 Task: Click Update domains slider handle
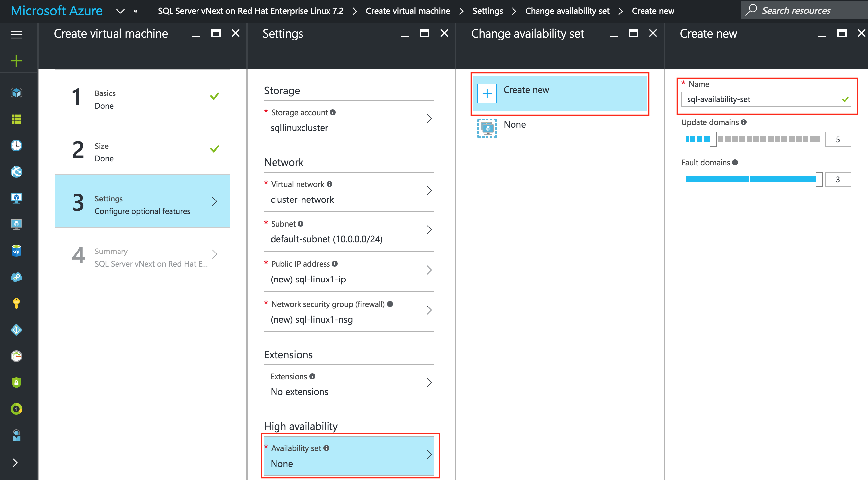[713, 139]
